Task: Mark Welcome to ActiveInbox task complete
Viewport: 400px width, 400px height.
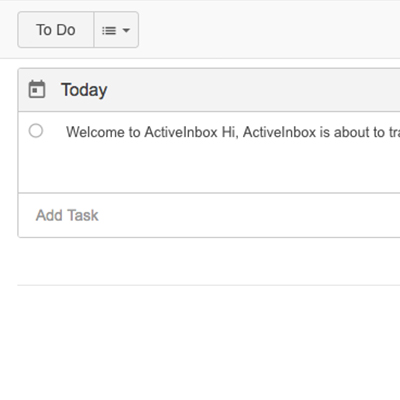Action: click(x=36, y=131)
